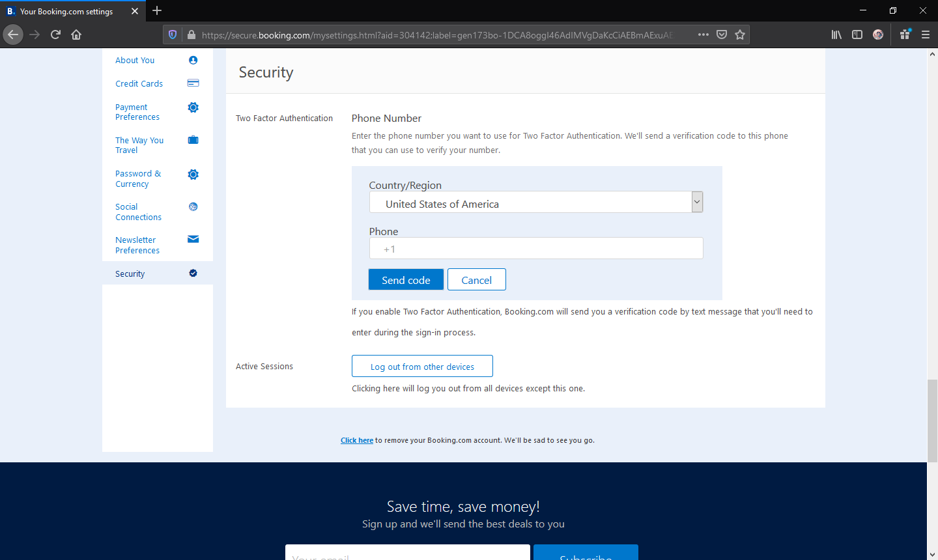
Task: Click the 'Click here' remove account link
Action: (x=357, y=440)
